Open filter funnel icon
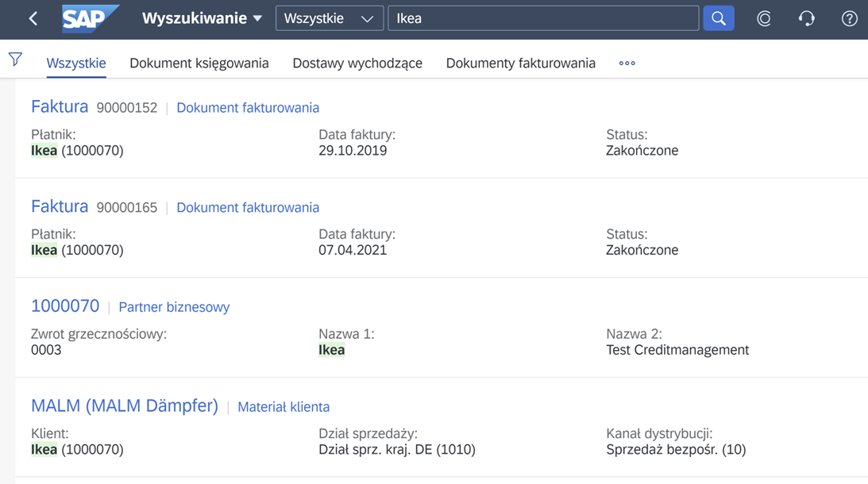Screen dimensions: 868x484 (16, 60)
